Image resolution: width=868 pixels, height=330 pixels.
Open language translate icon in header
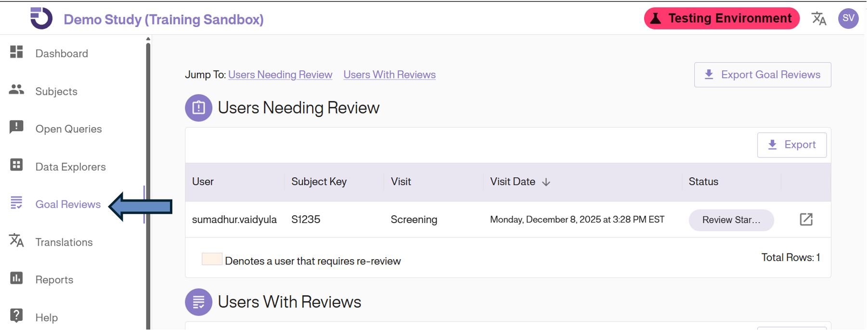pyautogui.click(x=819, y=18)
